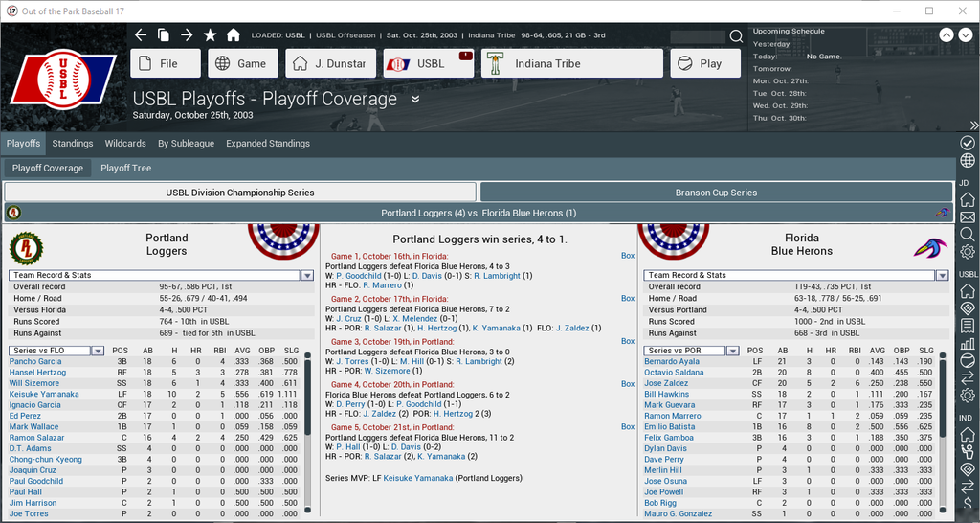Open the Play menu button
The height and width of the screenshot is (523, 980).
click(705, 64)
